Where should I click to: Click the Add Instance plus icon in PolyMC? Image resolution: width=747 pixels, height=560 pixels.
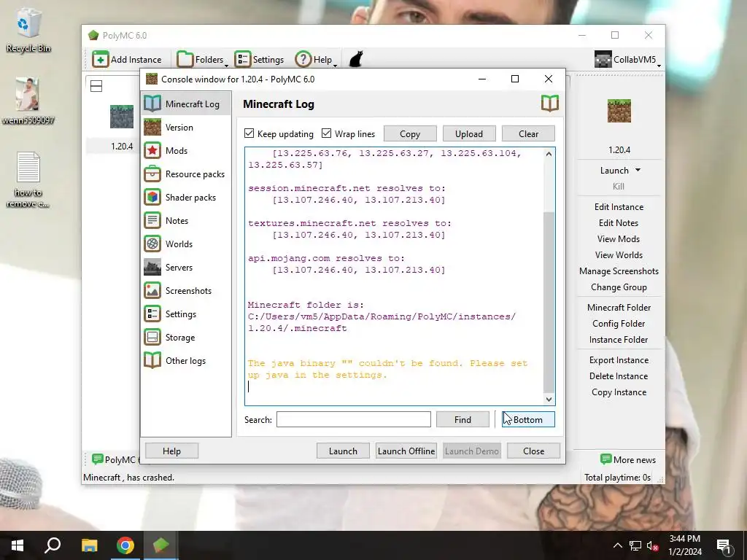101,60
